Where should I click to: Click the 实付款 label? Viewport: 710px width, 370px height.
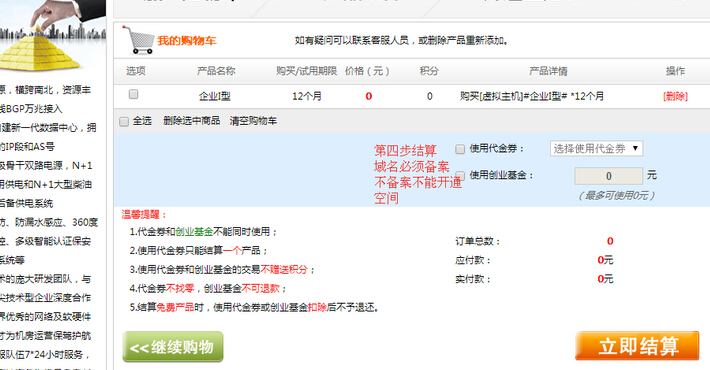(473, 279)
